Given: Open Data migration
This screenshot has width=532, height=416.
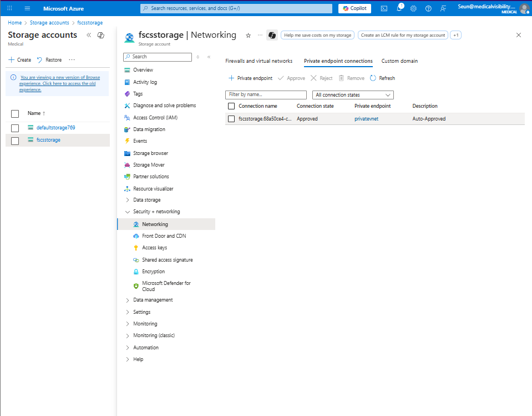Looking at the screenshot, I should tap(149, 129).
